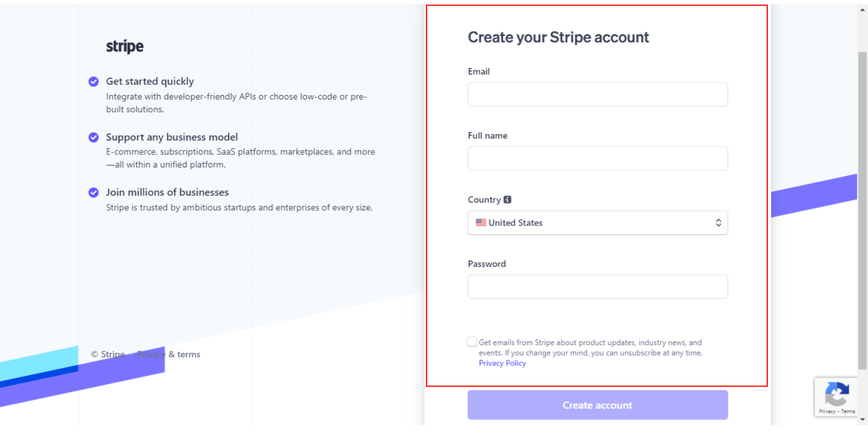Click the Stripe logo

point(124,46)
